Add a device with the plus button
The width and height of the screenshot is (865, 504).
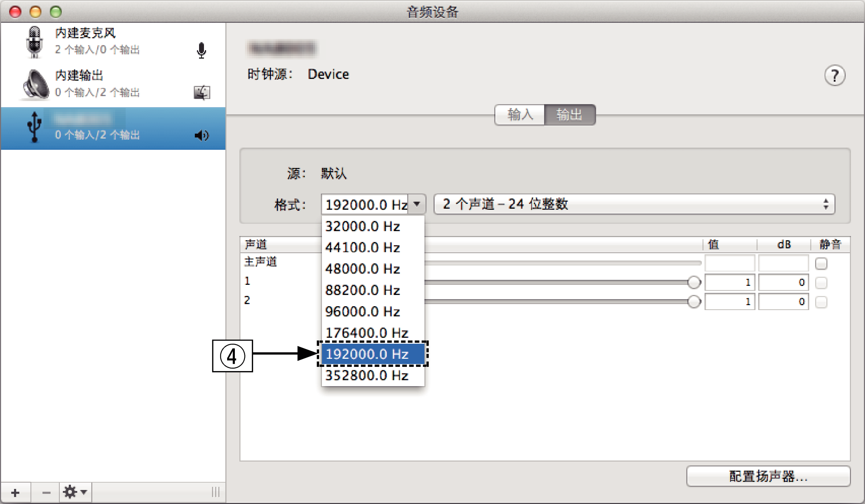click(15, 492)
